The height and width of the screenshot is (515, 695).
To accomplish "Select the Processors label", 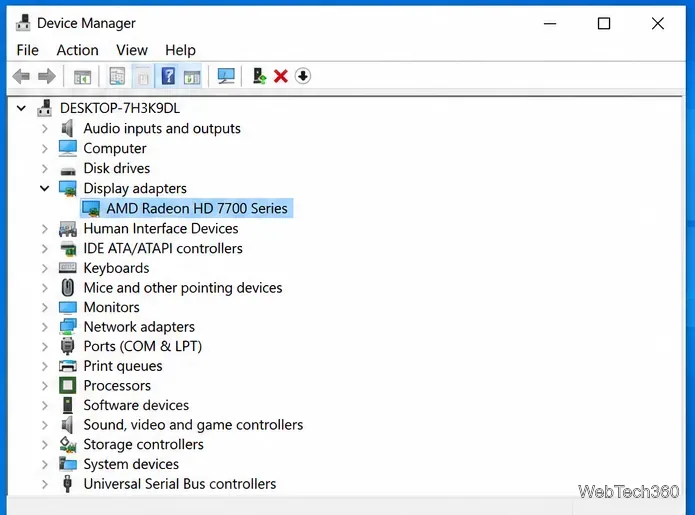I will [117, 386].
